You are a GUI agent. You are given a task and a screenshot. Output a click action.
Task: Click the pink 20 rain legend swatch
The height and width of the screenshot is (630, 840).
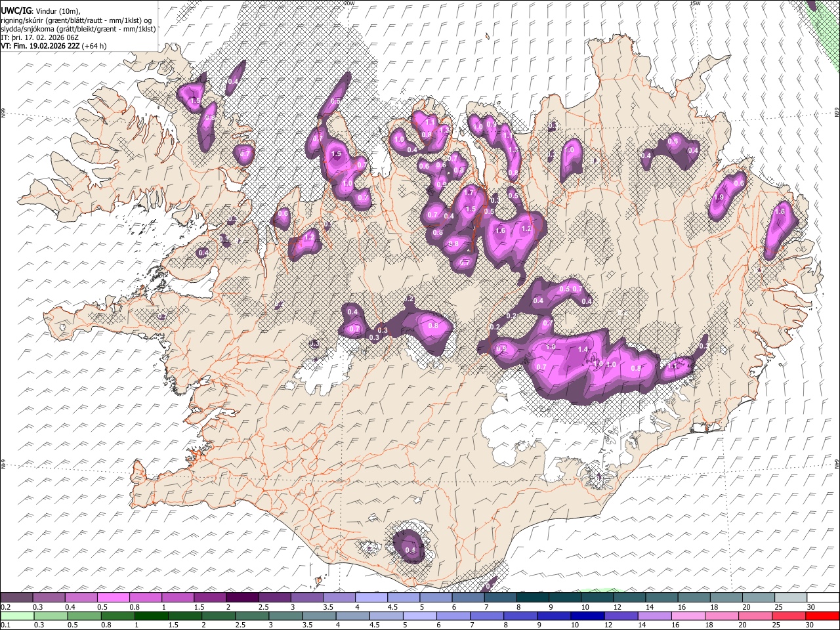755,616
